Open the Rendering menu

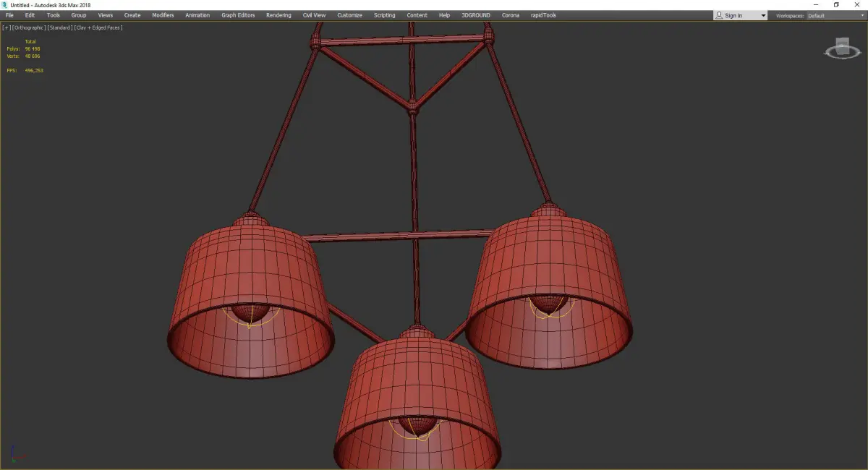click(278, 15)
